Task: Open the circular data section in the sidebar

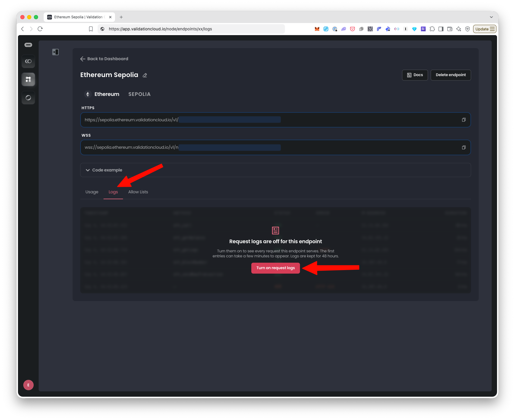Action: click(28, 98)
